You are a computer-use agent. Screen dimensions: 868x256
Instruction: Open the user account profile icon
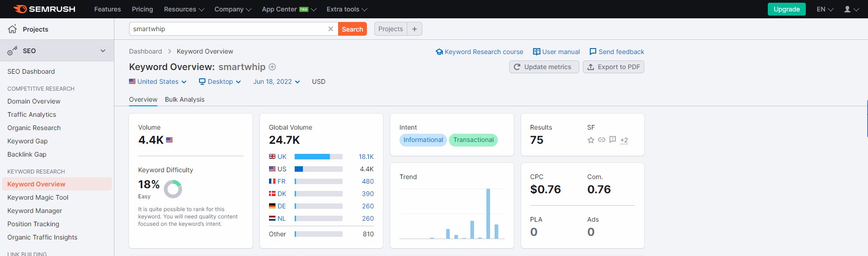point(847,9)
